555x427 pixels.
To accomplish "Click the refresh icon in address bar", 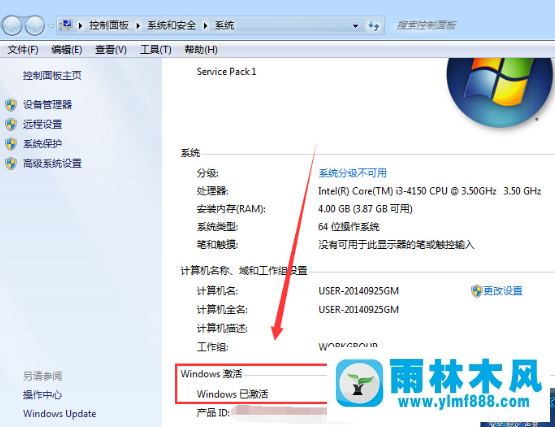I will [374, 25].
